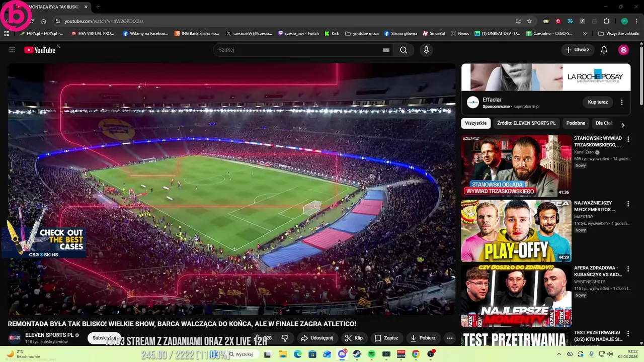Select the partially visible 'Dla Ciebie' chip
The height and width of the screenshot is (362, 644).
click(603, 123)
